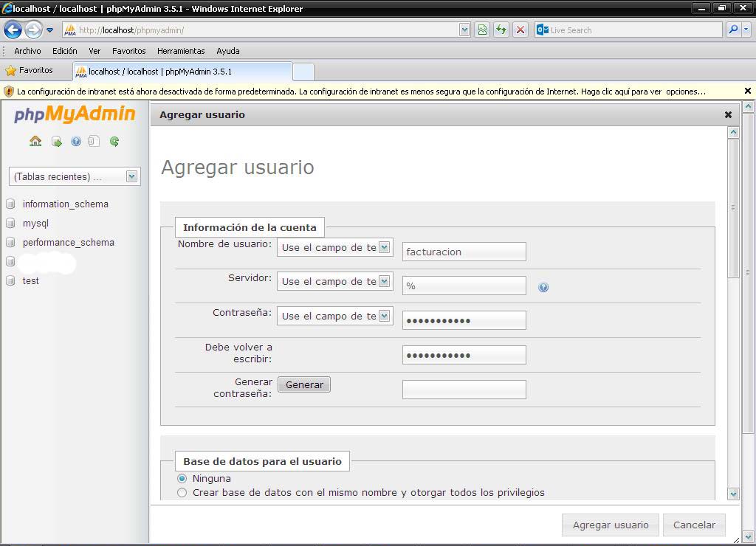Refresh the page with the green arrows icon
Screen dimensions: 756x546
501,30
